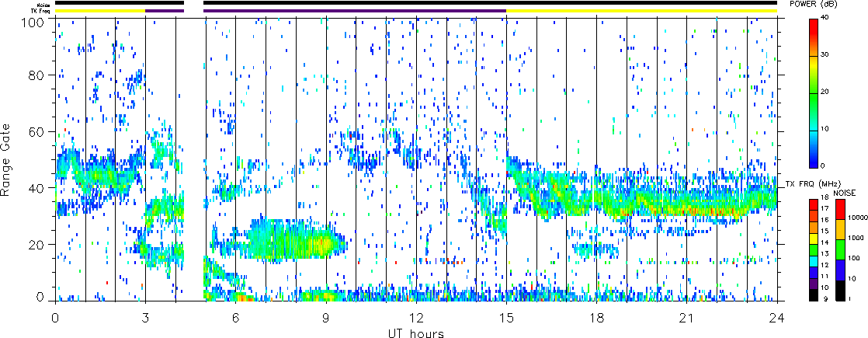868x338 pixels.
Task: Click the "18" tick on the UT hours axis
Action: click(597, 317)
